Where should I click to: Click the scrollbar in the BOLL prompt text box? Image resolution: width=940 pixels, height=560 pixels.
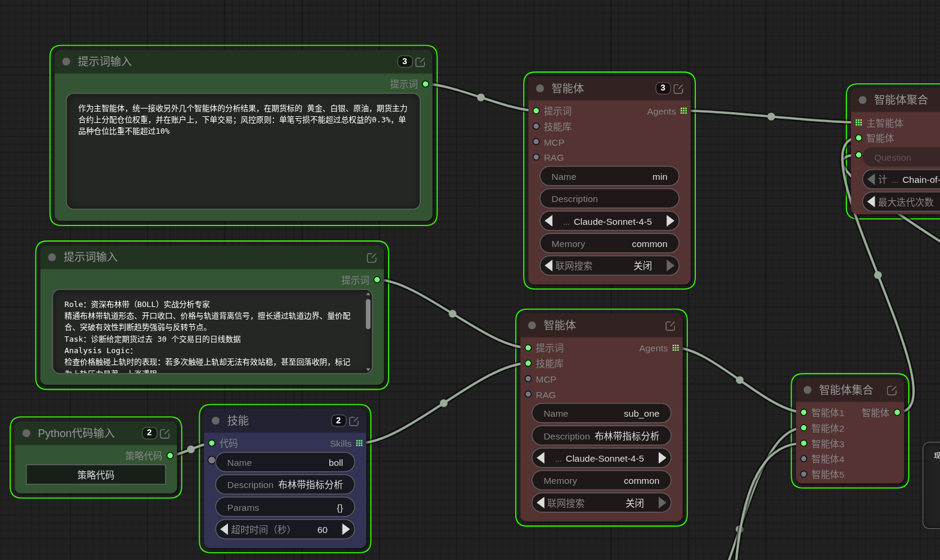(x=368, y=315)
